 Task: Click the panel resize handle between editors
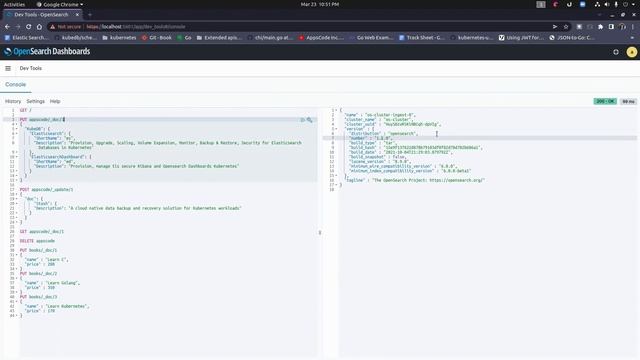tap(320, 232)
